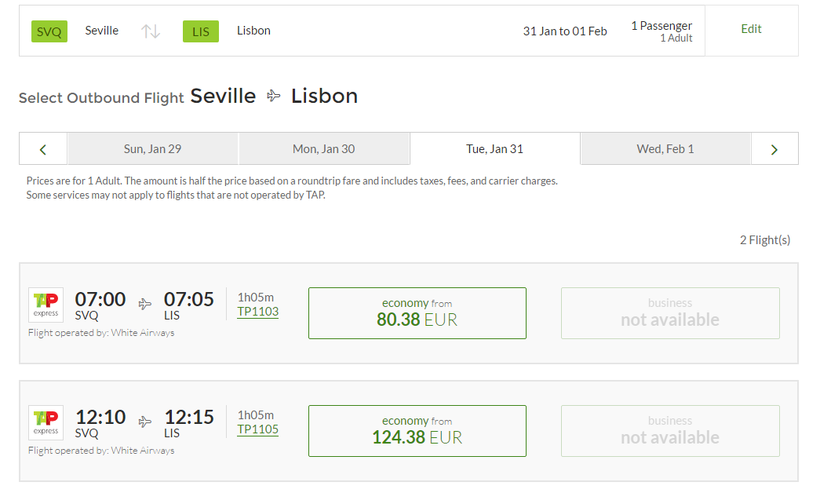The width and height of the screenshot is (820, 493).
Task: Go to previous dates with left chevron
Action: (x=43, y=149)
